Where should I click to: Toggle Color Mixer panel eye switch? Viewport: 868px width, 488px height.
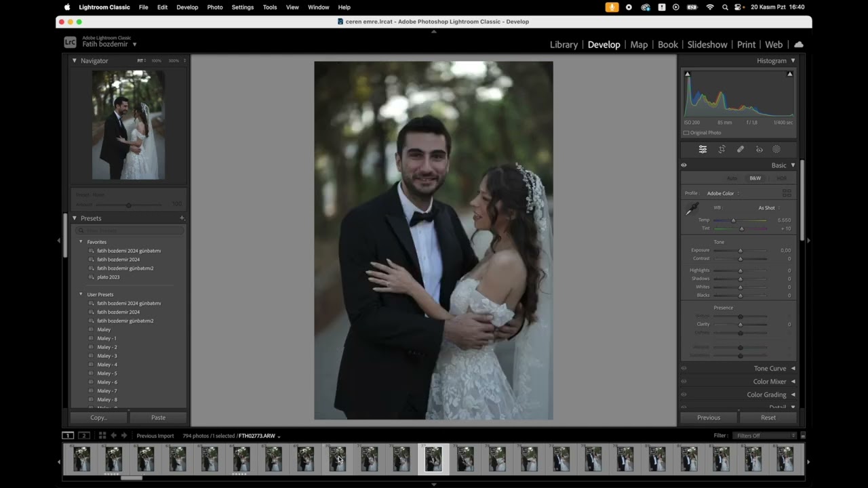point(684,382)
